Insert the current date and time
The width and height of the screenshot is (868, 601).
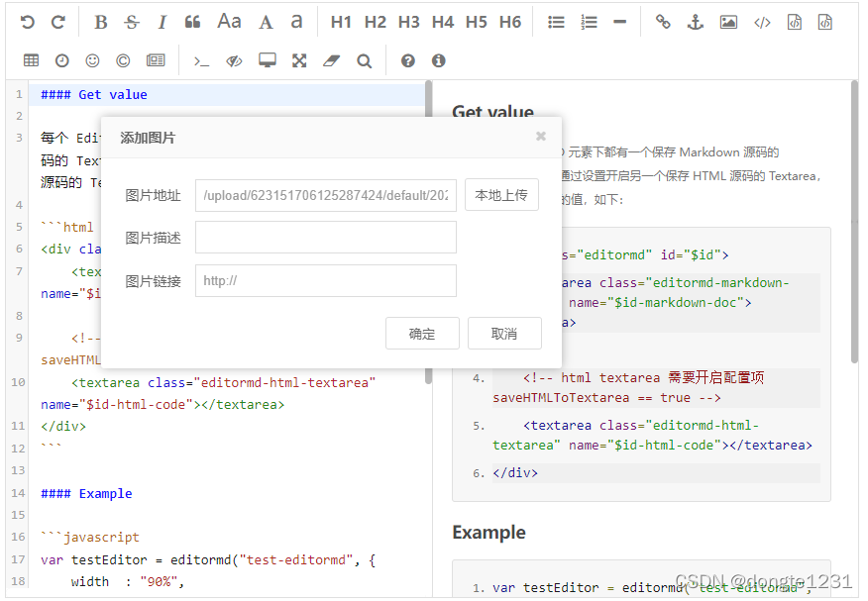tap(62, 60)
